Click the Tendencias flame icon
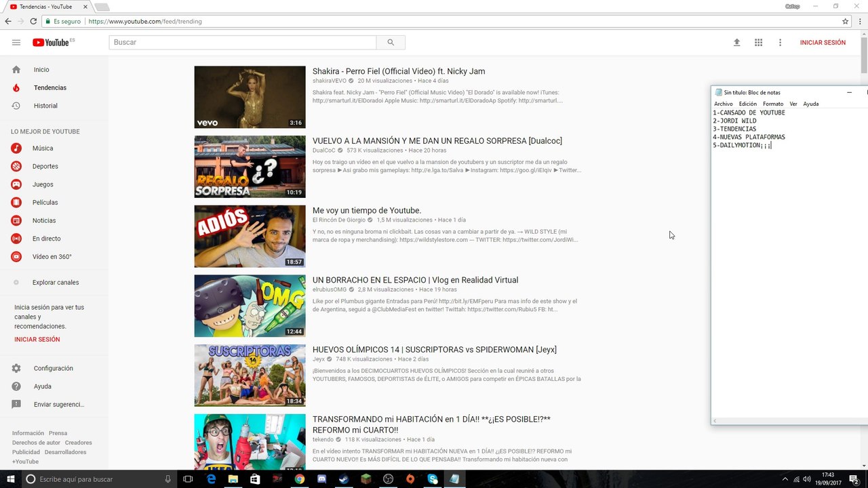The image size is (868, 488). 16,87
